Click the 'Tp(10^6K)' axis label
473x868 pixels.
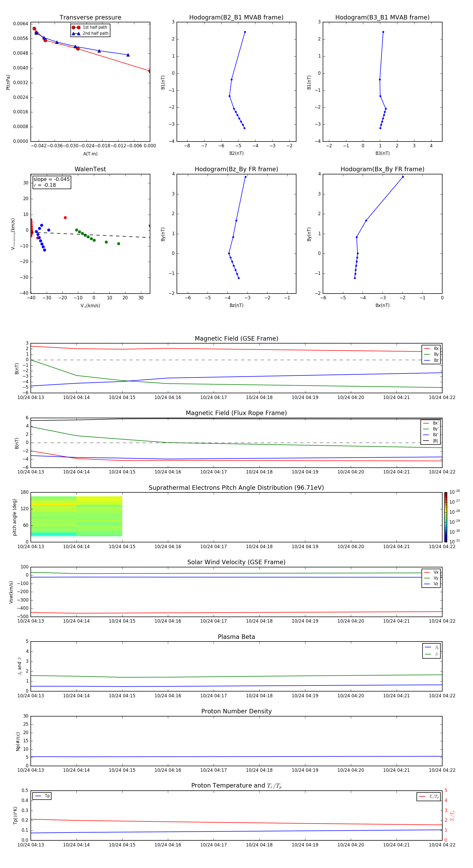tap(15, 815)
